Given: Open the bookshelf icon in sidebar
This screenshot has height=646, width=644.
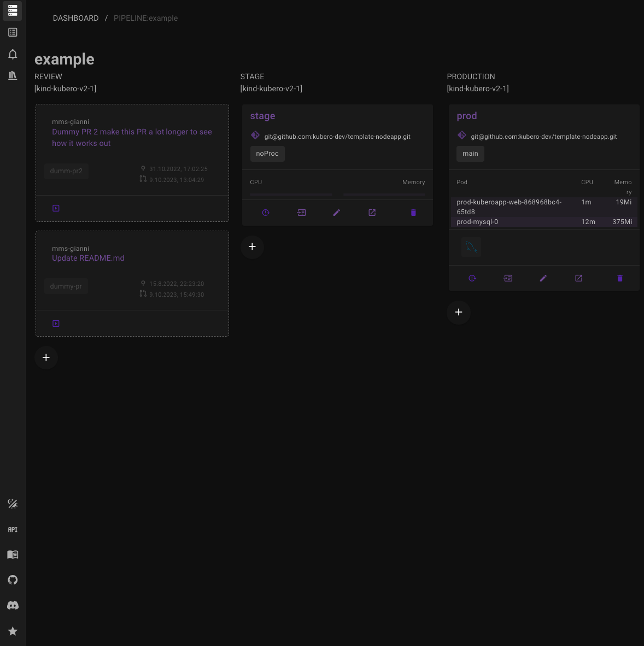Looking at the screenshot, I should pos(13,75).
